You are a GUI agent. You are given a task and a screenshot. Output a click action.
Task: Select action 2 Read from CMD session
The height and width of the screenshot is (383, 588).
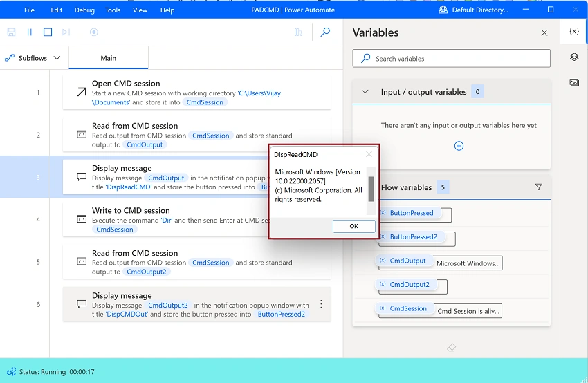197,135
